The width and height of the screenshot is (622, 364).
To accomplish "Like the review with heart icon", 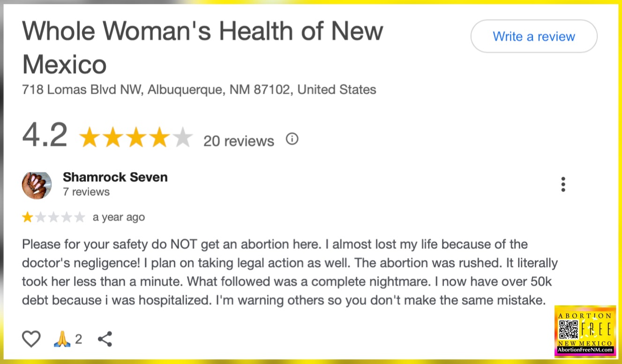I will coord(31,339).
